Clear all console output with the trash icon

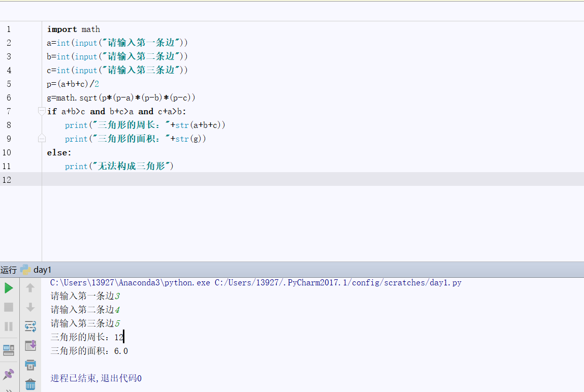30,384
